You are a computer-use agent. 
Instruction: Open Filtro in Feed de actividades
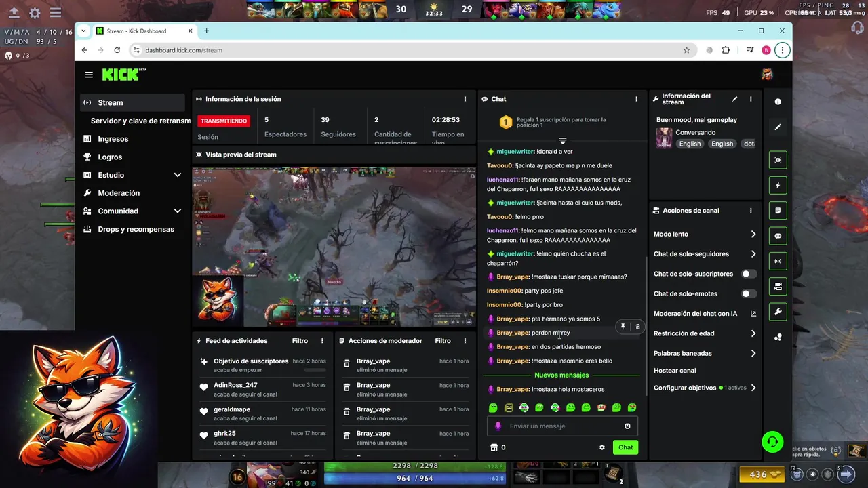coord(300,341)
